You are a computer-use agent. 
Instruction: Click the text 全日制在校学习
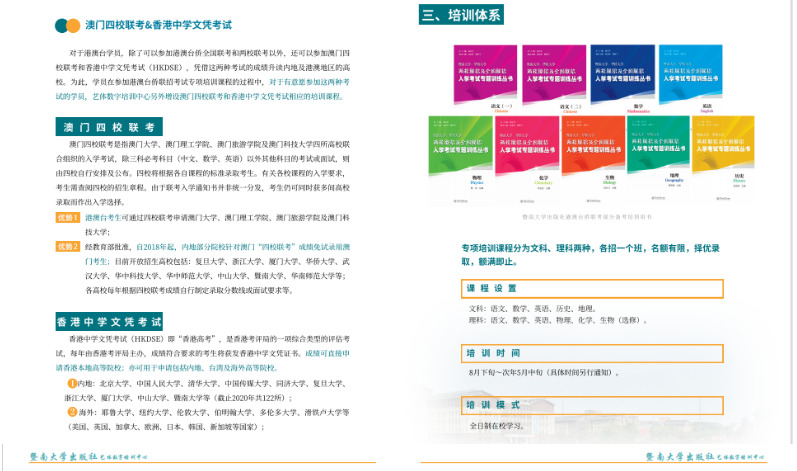point(495,425)
